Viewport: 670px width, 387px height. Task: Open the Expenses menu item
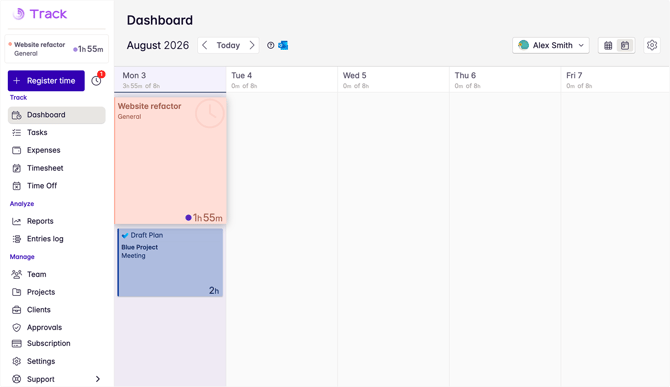(x=56, y=150)
